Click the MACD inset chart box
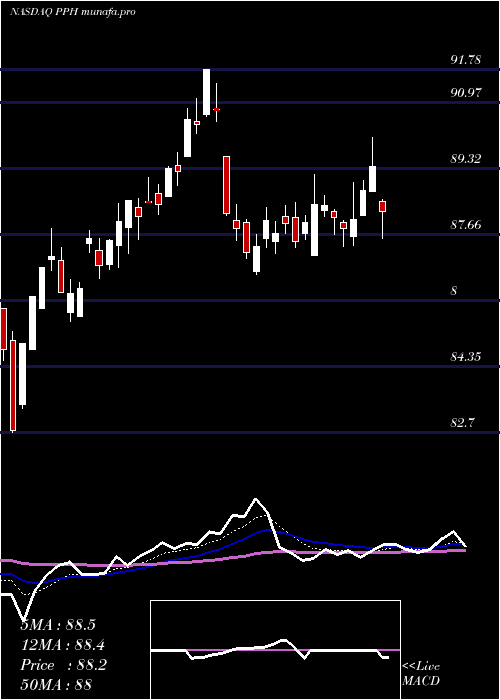Viewport: 500px width, 700px height. point(275,650)
